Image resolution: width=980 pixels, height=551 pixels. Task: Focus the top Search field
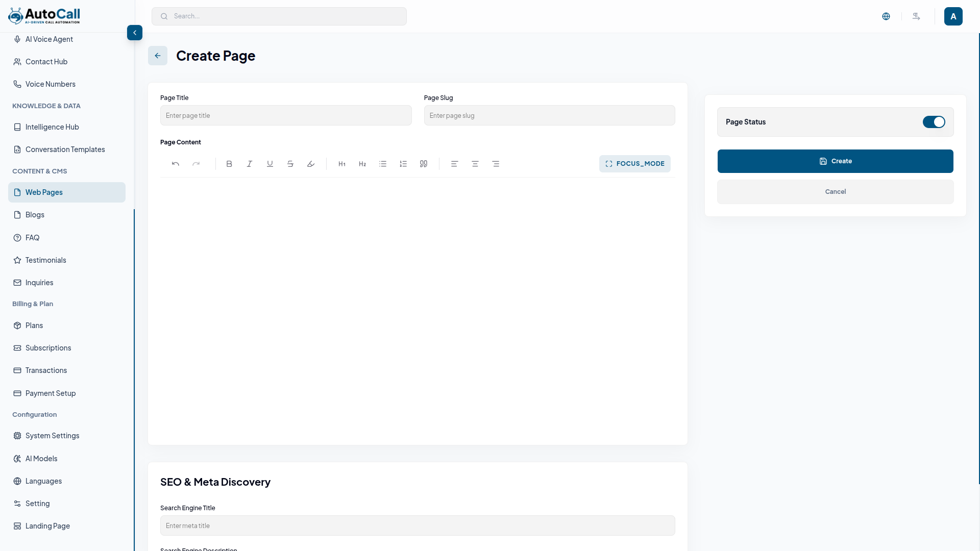[x=279, y=16]
